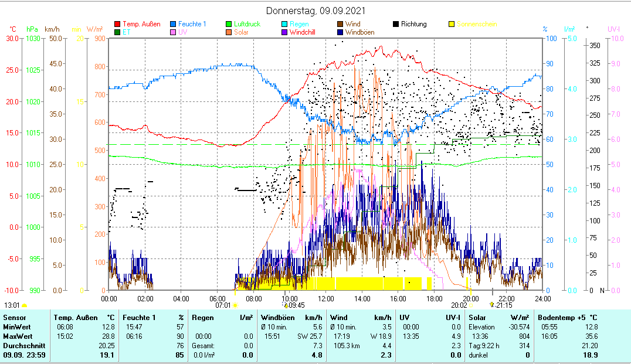This screenshot has height=364, width=631.
Task: Click the brown Wind legend swatch
Action: pyautogui.click(x=340, y=24)
